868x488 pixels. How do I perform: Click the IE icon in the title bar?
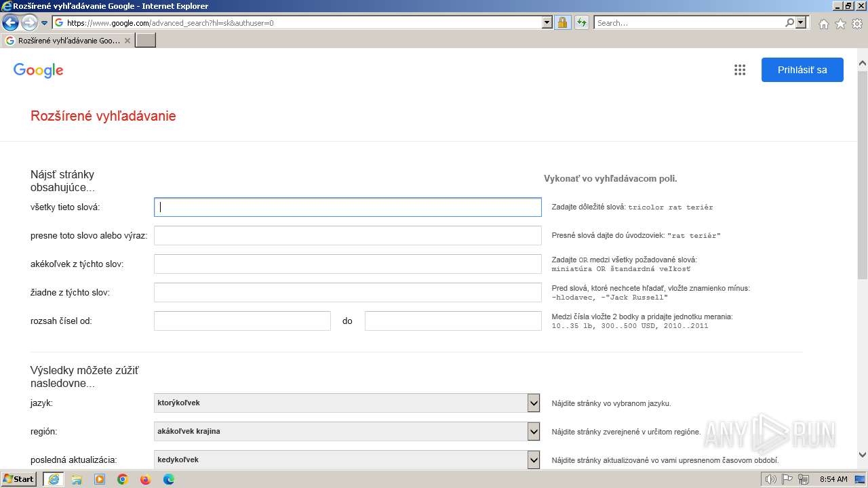point(7,6)
